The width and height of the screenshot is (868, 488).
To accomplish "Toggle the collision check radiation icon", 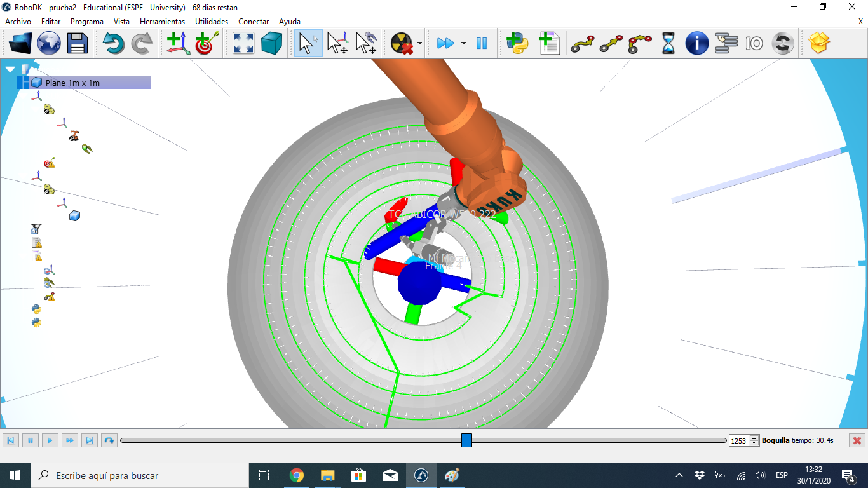I will 402,43.
